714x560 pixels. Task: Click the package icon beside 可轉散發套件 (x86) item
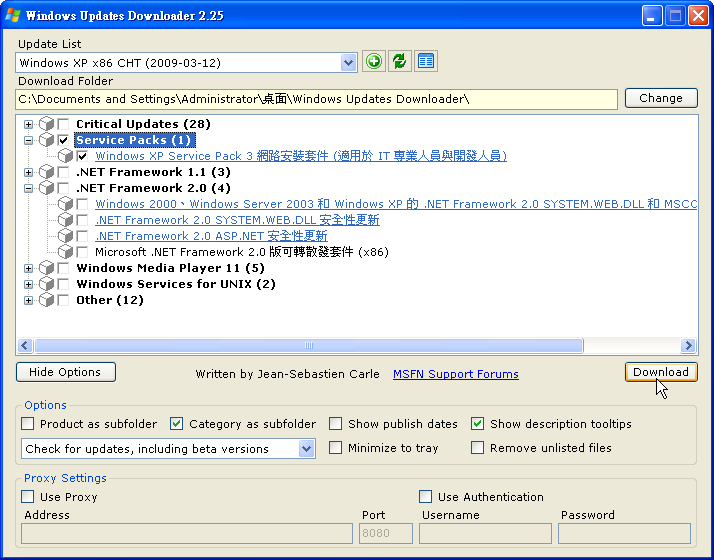coord(66,252)
